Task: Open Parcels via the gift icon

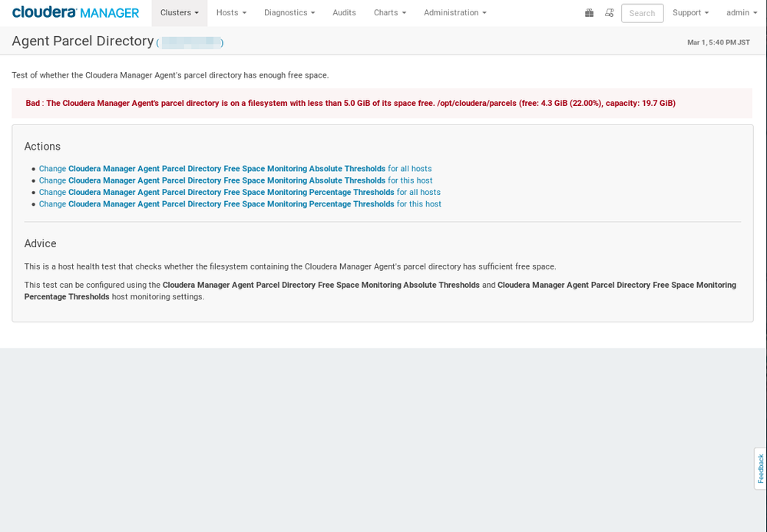Action: [589, 12]
